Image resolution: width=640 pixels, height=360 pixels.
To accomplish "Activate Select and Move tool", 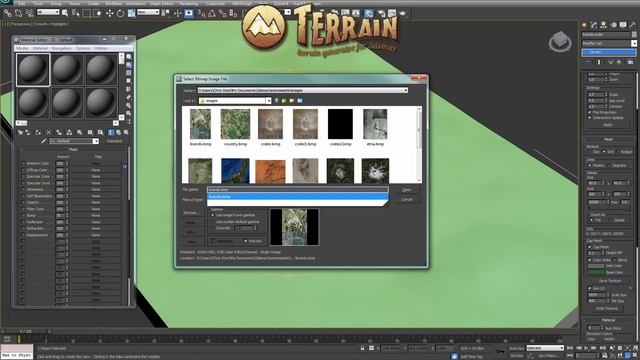I will (109, 13).
